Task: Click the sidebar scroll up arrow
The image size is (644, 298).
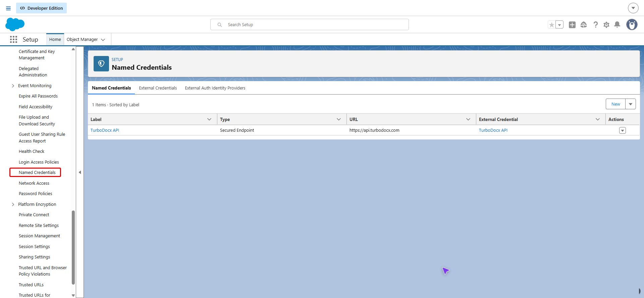Action: (x=73, y=49)
